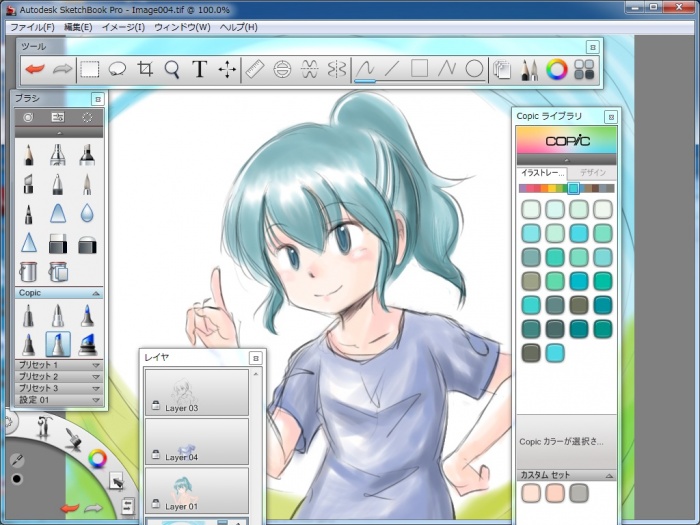Select the straight line stroke tool
Image resolution: width=700 pixels, height=525 pixels.
pos(392,69)
